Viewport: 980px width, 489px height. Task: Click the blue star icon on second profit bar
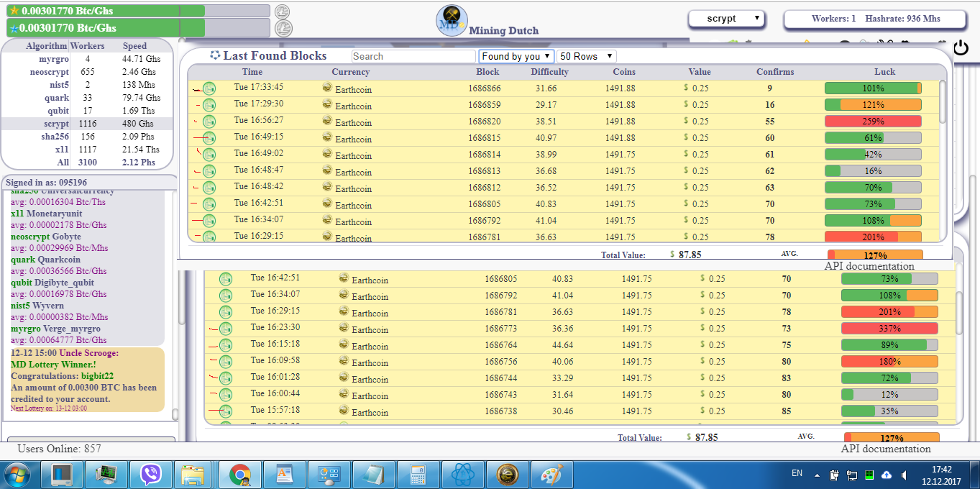14,28
